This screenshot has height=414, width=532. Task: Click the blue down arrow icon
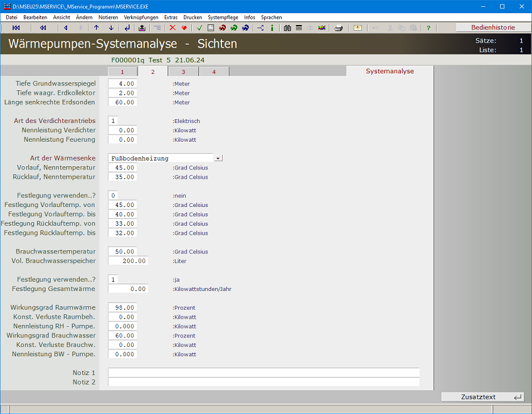click(x=111, y=28)
